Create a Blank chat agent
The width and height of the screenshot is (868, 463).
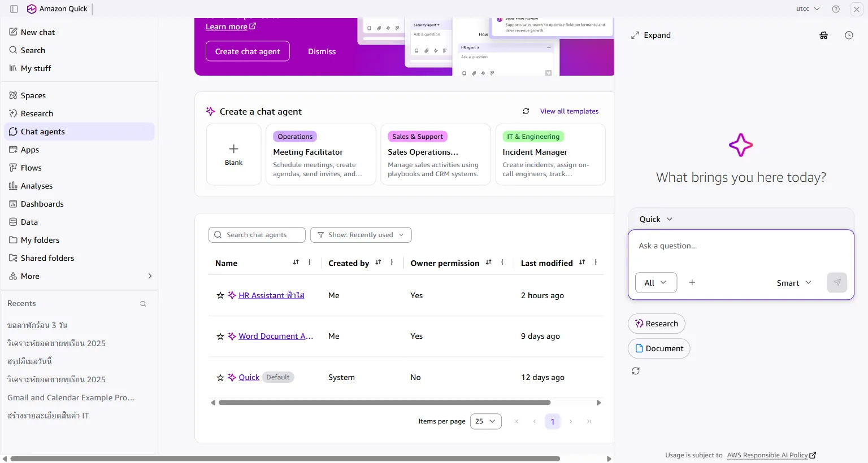233,155
